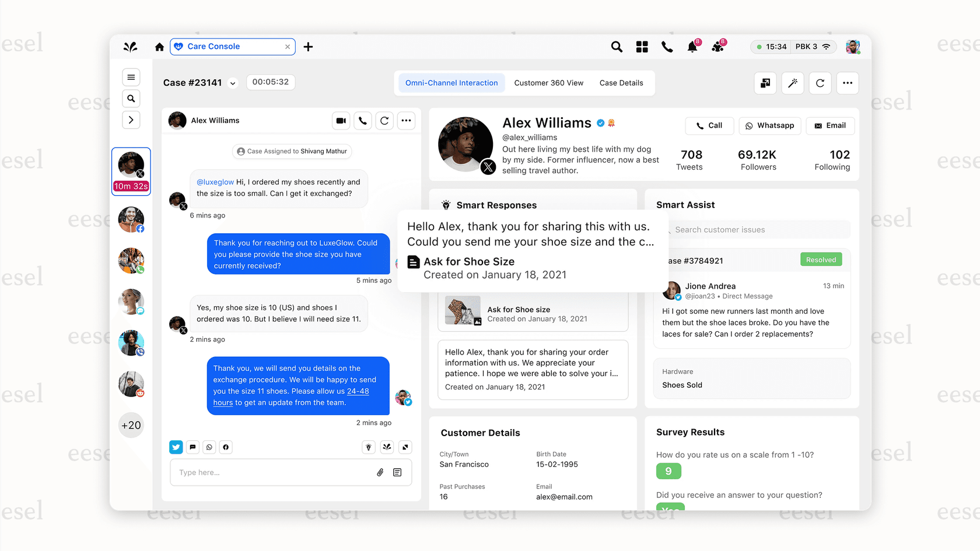This screenshot has width=980, height=551.
Task: Open the team icon showing 8 notifications
Action: click(x=718, y=47)
